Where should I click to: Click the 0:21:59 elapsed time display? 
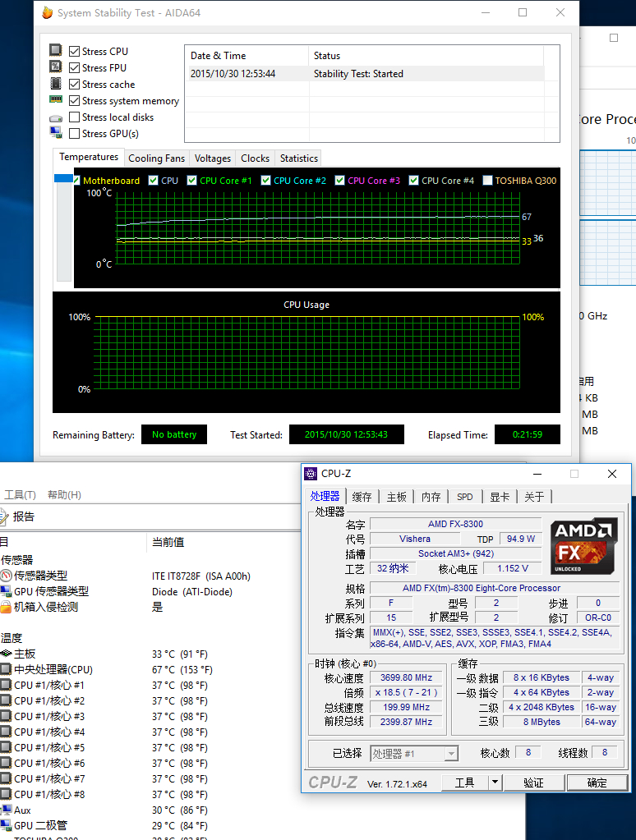[x=528, y=434]
